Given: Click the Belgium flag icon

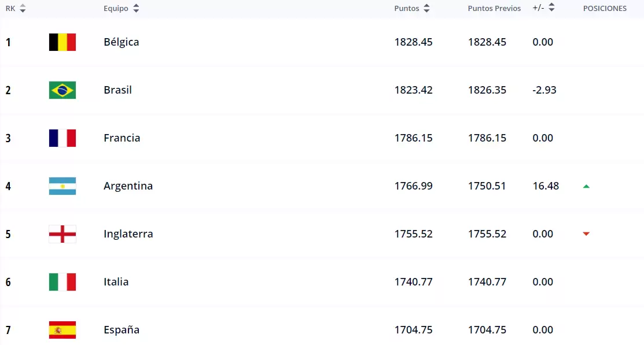Looking at the screenshot, I should click(x=62, y=42).
